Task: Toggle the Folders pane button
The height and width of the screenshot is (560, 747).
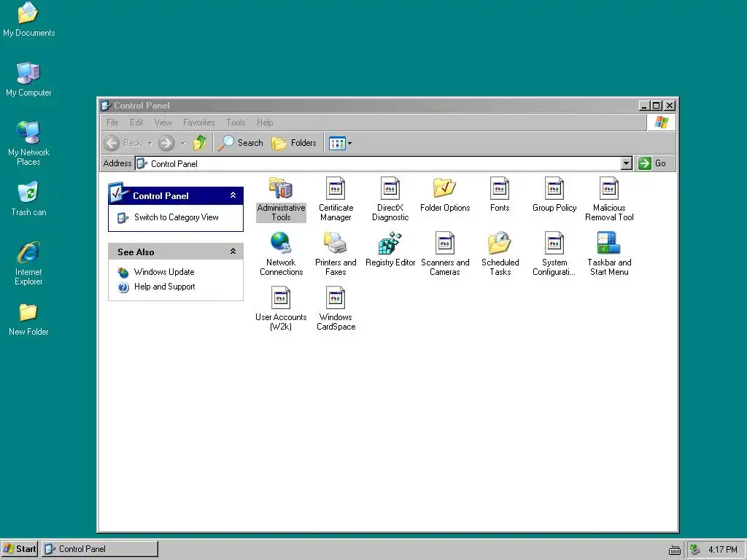Action: click(293, 143)
